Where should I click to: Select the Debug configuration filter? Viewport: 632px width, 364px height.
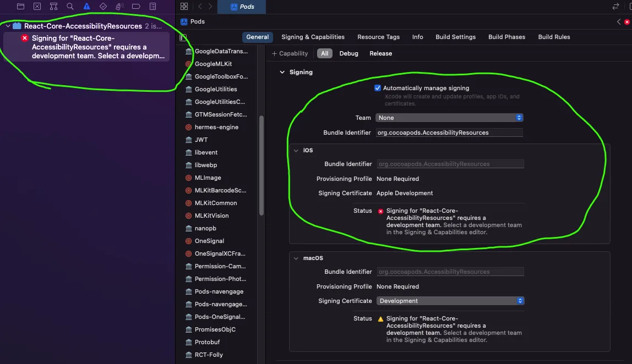[348, 53]
